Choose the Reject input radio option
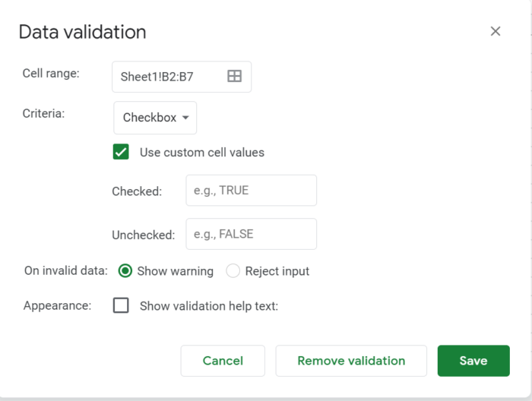This screenshot has width=532, height=401. tap(233, 271)
